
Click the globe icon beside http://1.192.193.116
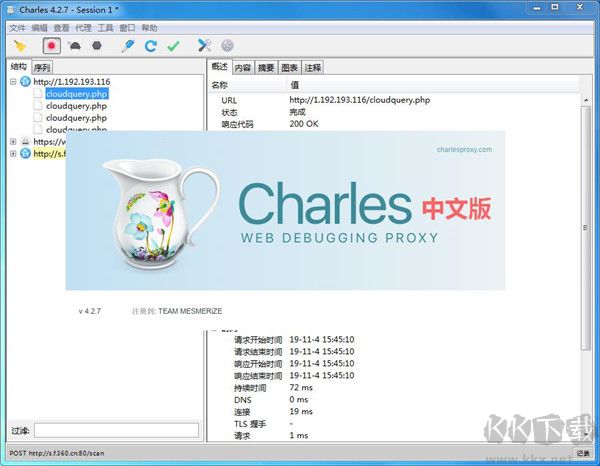25,81
